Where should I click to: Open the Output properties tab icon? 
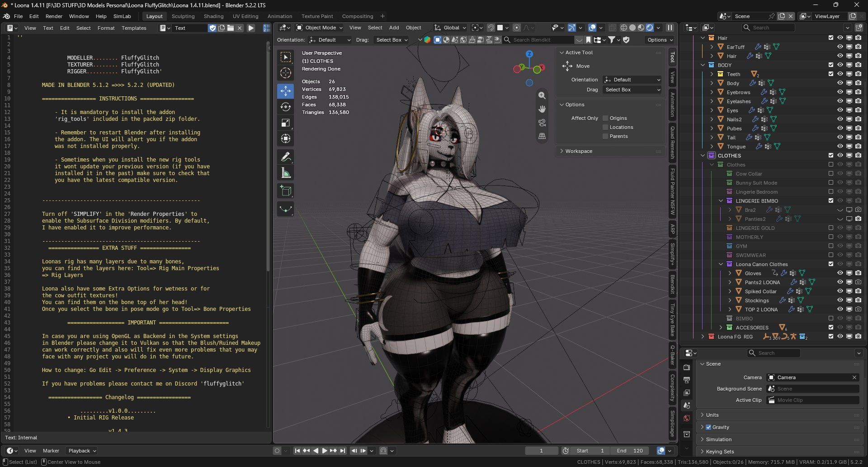687,380
